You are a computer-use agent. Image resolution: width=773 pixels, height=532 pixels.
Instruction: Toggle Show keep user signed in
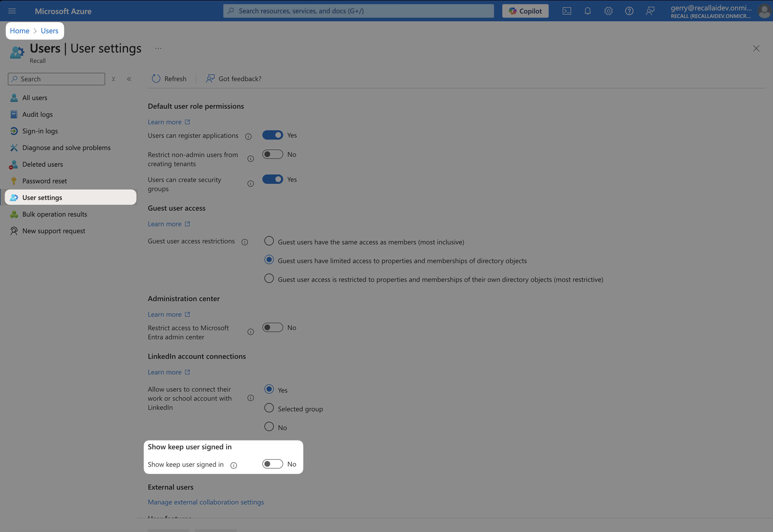pos(273,463)
